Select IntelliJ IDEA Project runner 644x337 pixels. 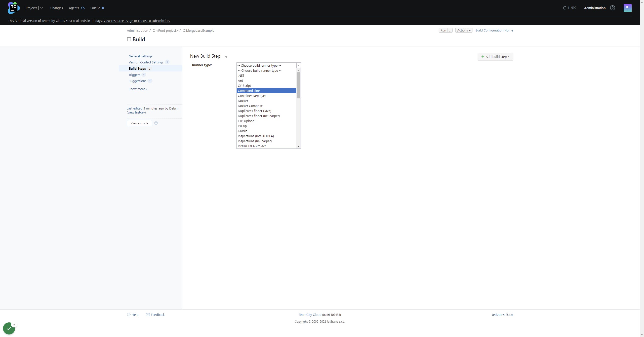click(x=266, y=146)
